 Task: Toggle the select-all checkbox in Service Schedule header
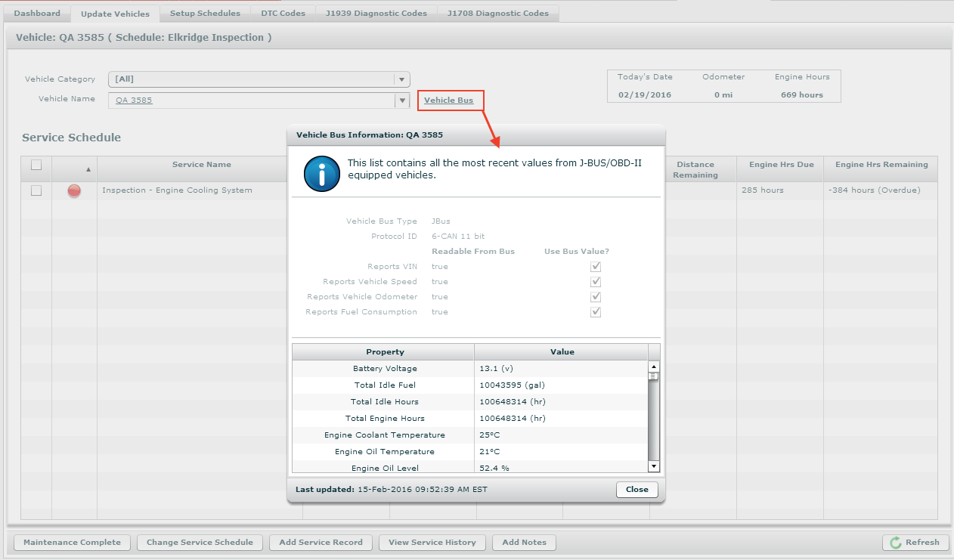click(x=36, y=166)
